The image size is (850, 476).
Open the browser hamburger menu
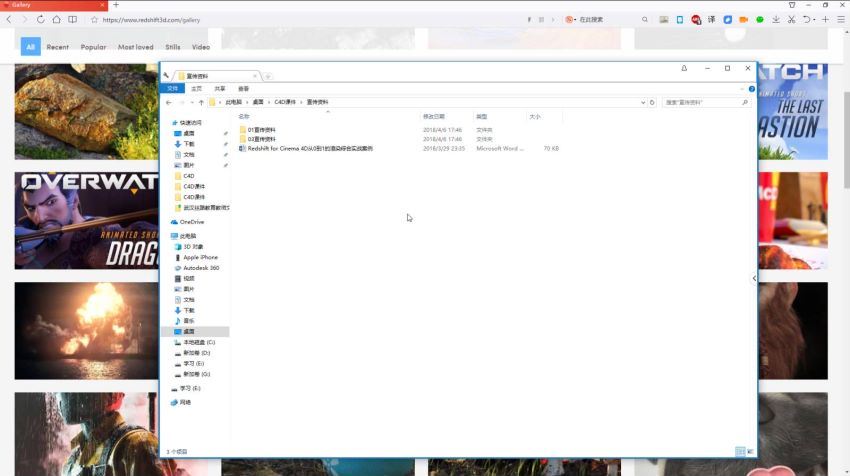click(841, 20)
